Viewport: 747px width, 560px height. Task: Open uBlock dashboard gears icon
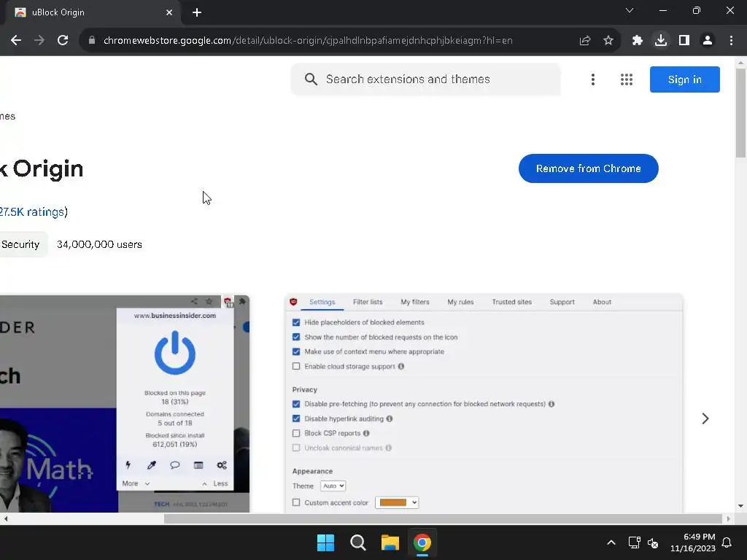[222, 465]
